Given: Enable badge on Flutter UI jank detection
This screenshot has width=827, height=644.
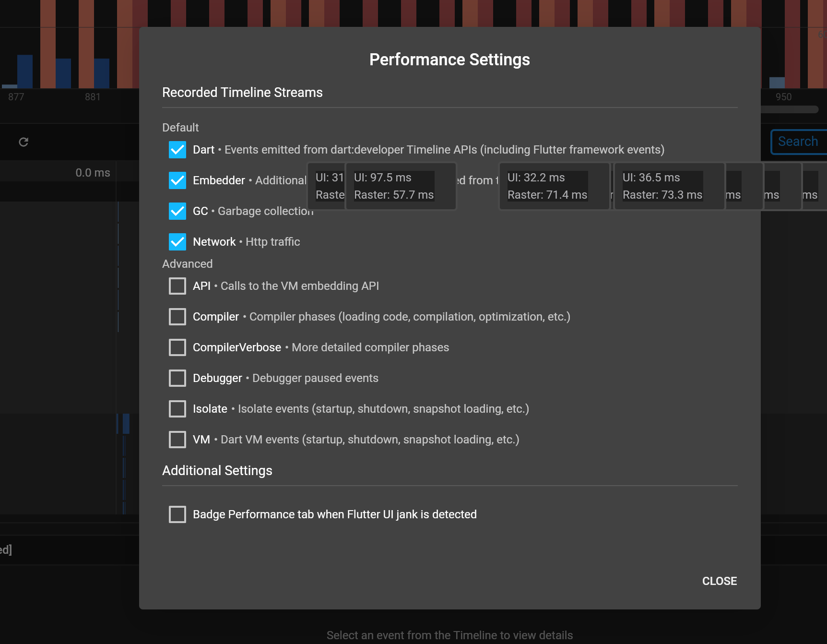Looking at the screenshot, I should coord(177,514).
